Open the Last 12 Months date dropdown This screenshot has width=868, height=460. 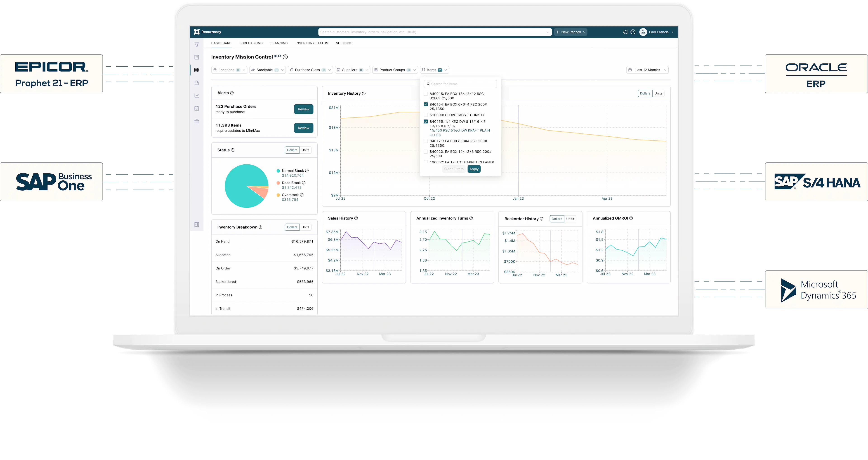647,70
